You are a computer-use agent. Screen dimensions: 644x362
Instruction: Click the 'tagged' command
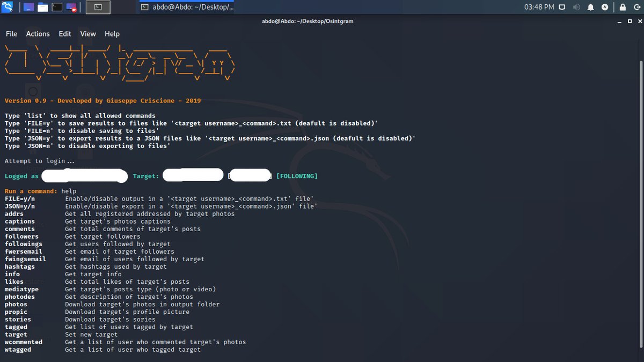click(x=16, y=326)
